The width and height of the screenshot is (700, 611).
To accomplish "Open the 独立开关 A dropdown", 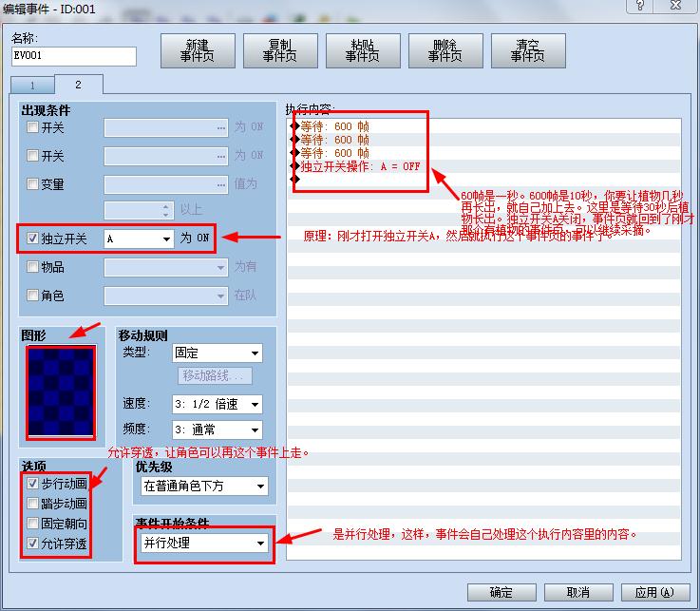I will click(139, 239).
